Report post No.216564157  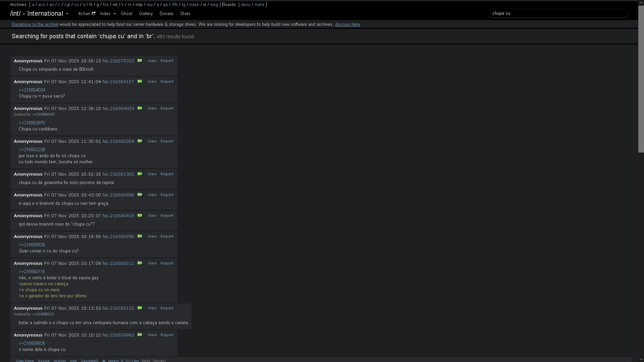(x=167, y=81)
